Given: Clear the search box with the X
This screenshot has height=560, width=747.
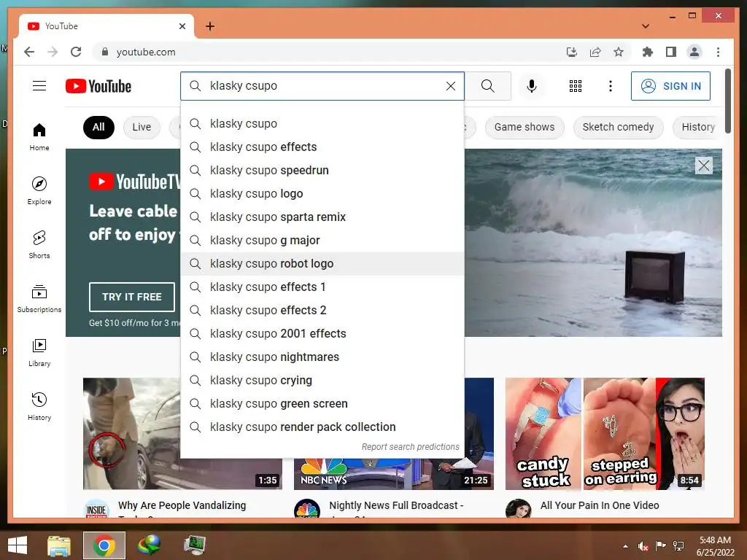Looking at the screenshot, I should (x=450, y=86).
